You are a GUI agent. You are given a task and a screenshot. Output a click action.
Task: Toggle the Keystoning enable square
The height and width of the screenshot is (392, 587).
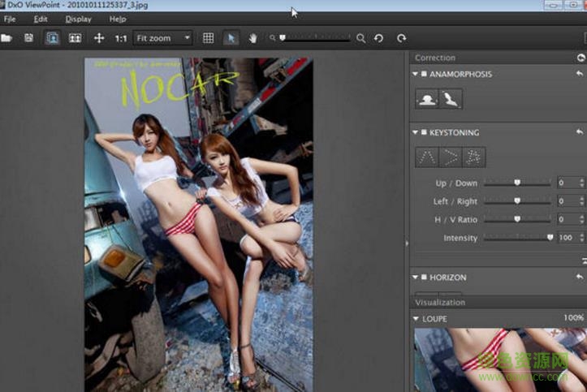[x=424, y=132]
